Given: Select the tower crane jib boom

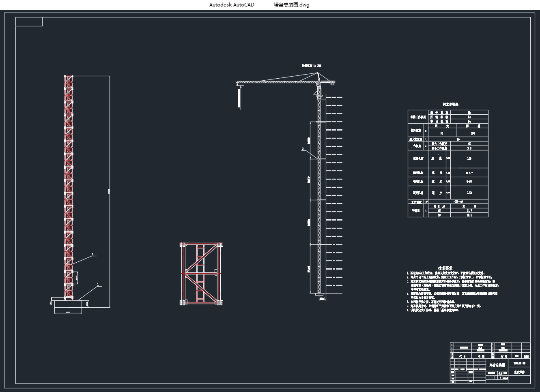Looking at the screenshot, I should [x=276, y=82].
